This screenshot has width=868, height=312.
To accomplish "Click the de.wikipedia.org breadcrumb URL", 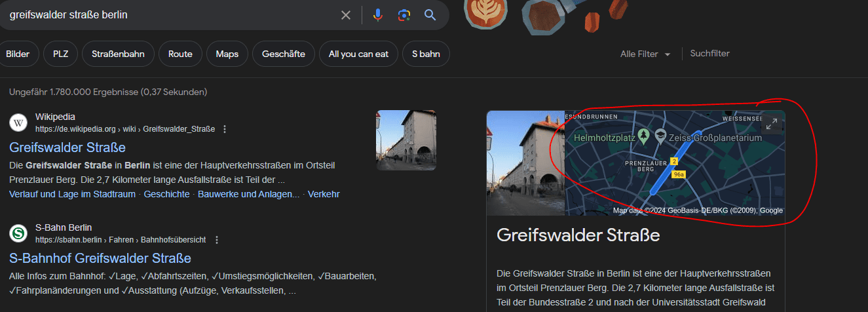I will tap(125, 129).
